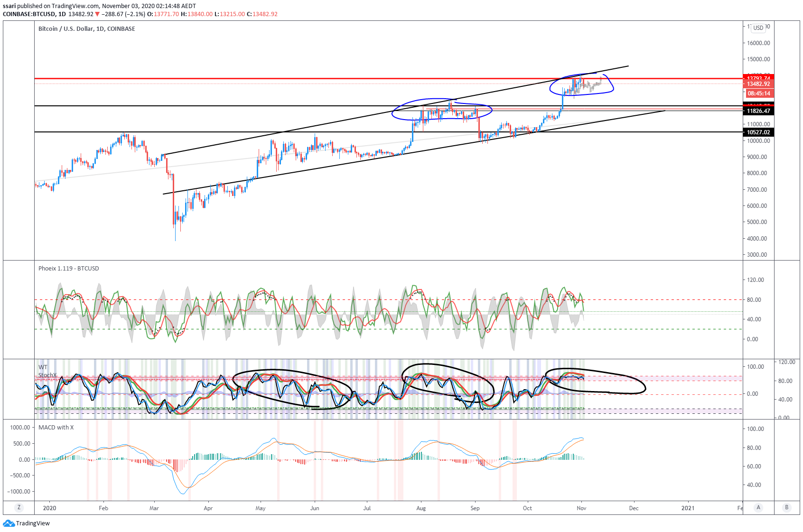Click the 120.00 value on Phoeix scale
This screenshot has height=532, width=803.
coord(756,280)
